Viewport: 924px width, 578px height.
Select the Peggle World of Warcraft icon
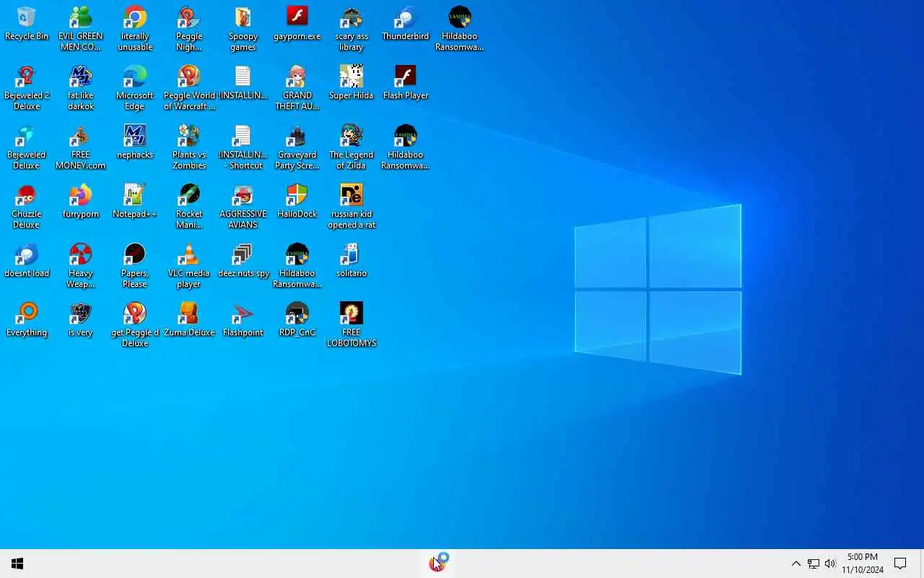tap(189, 88)
